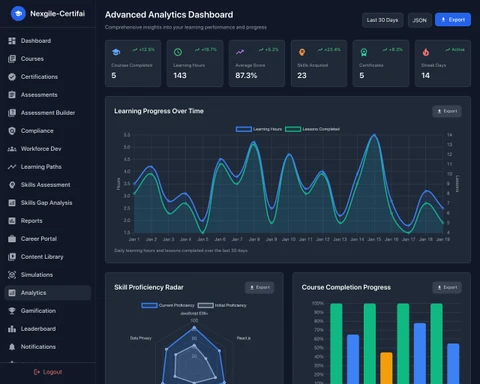Select Analytics menu item

(x=48, y=293)
